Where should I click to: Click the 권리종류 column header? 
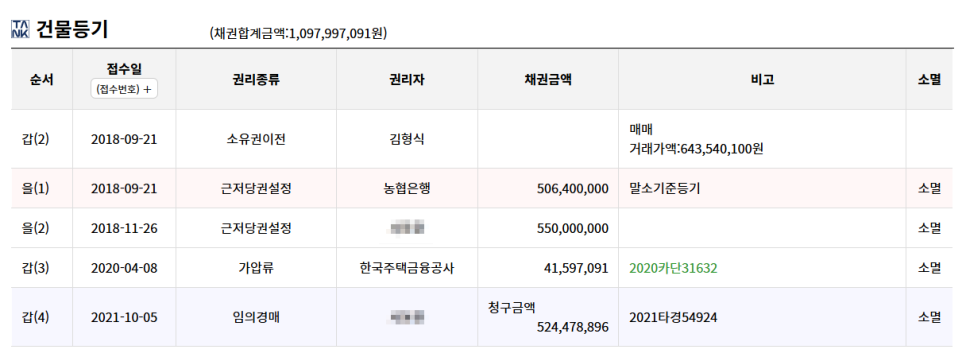pos(256,79)
